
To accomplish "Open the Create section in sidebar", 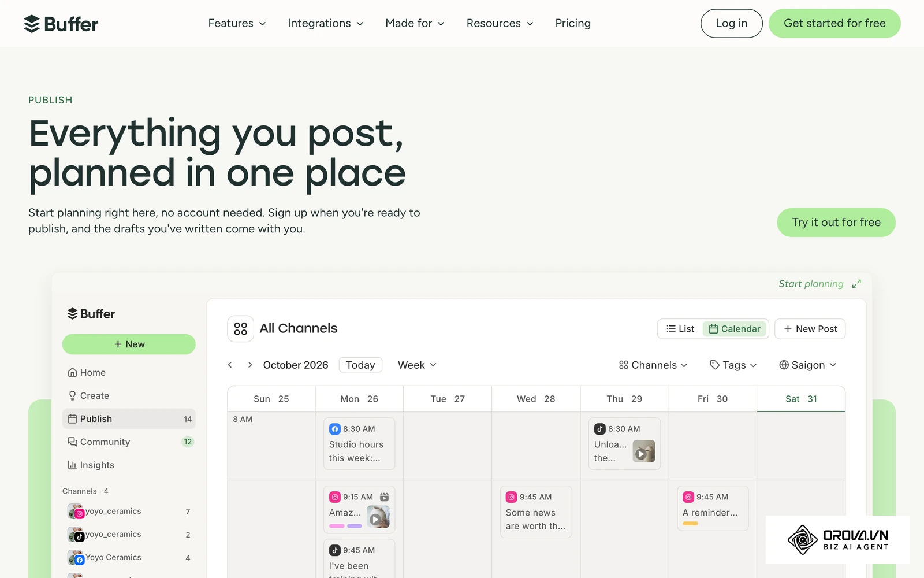I will coord(129,396).
